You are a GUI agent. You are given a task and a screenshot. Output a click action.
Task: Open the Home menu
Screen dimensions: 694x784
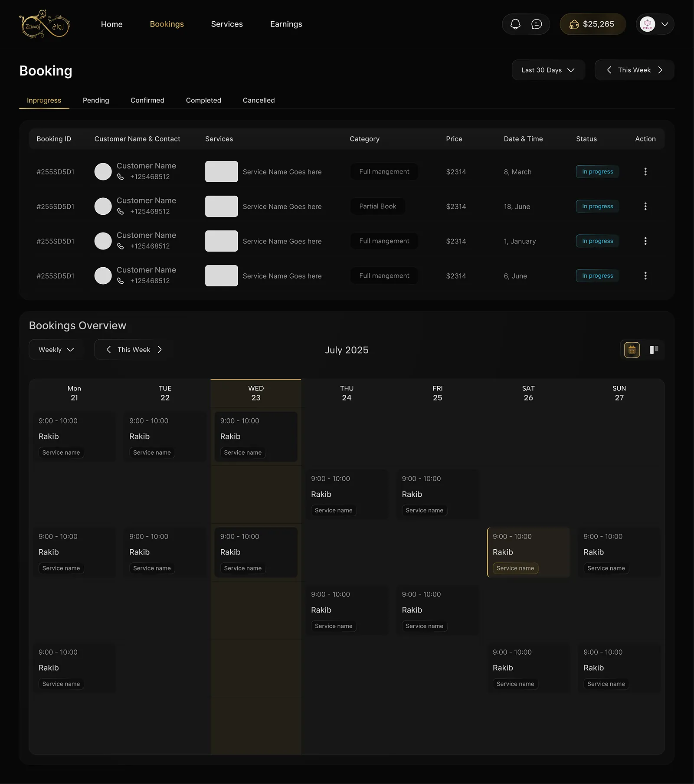tap(112, 24)
